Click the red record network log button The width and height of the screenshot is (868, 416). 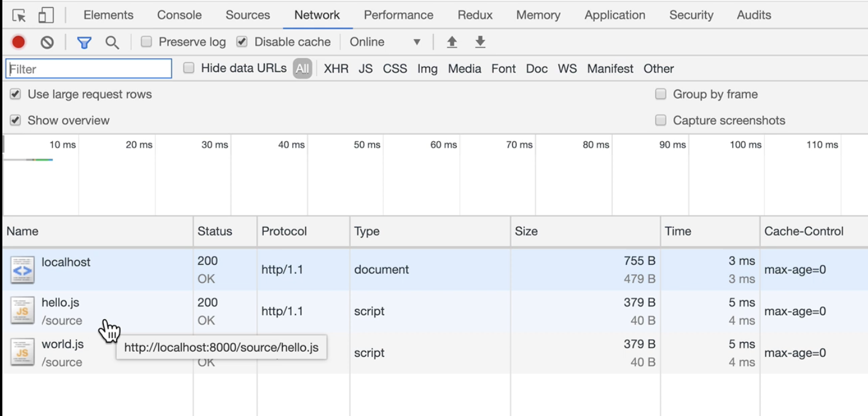tap(19, 42)
